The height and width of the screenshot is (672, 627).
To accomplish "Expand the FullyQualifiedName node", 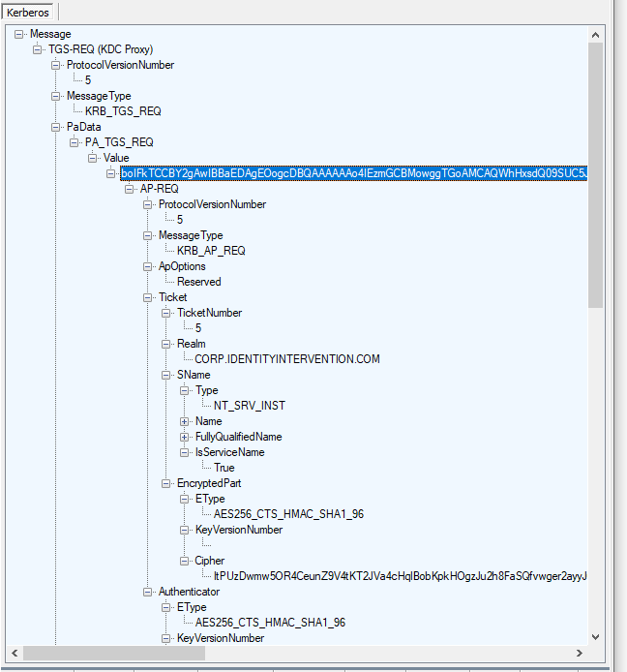I will (185, 437).
